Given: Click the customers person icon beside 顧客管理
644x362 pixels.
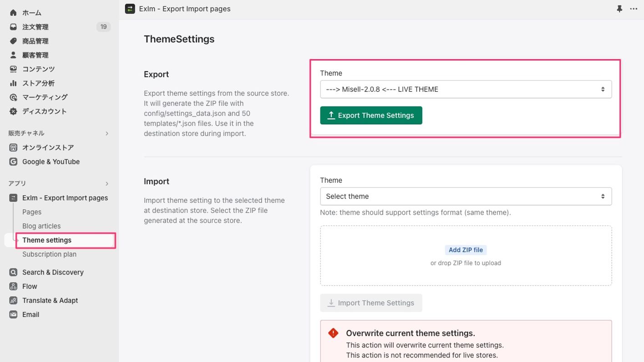Looking at the screenshot, I should point(13,55).
